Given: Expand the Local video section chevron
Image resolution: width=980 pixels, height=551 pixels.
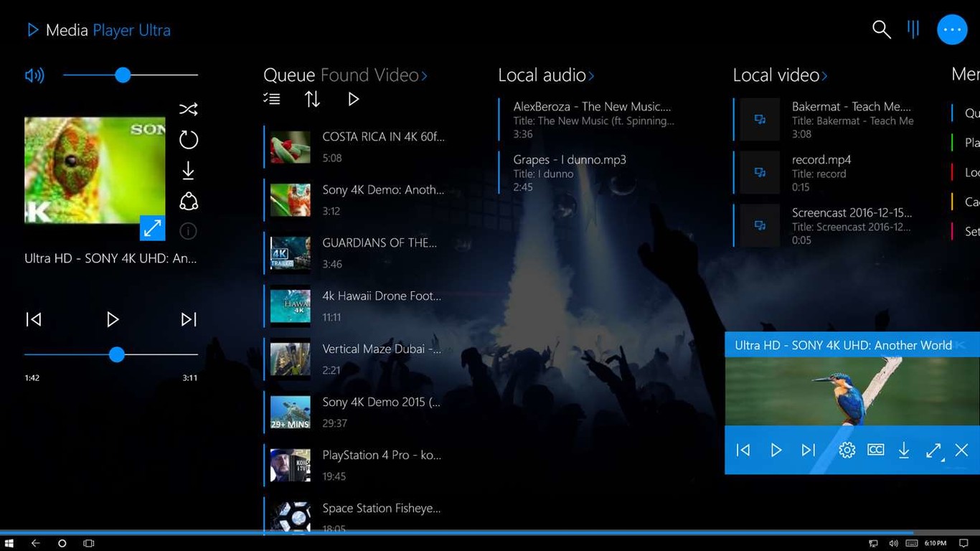Looking at the screenshot, I should coord(825,76).
